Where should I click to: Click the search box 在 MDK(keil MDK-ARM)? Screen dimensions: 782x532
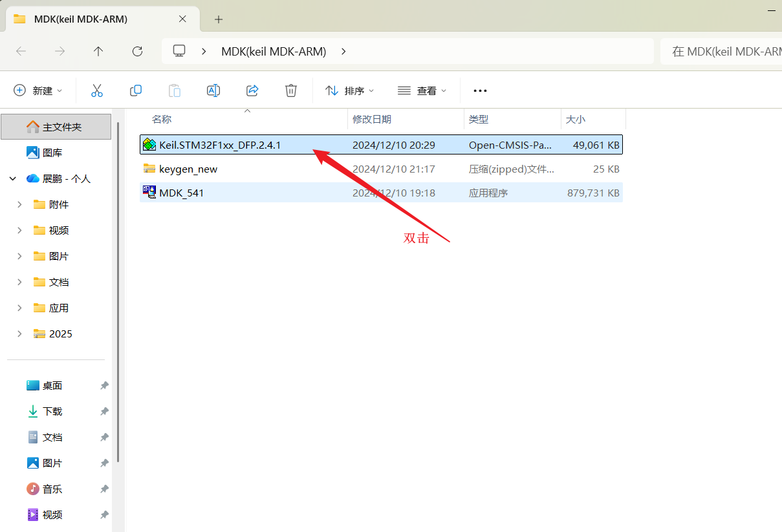pos(721,51)
